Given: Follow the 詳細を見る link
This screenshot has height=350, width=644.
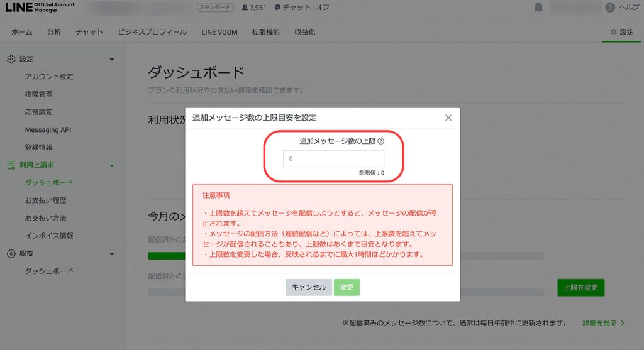Looking at the screenshot, I should pos(602,323).
